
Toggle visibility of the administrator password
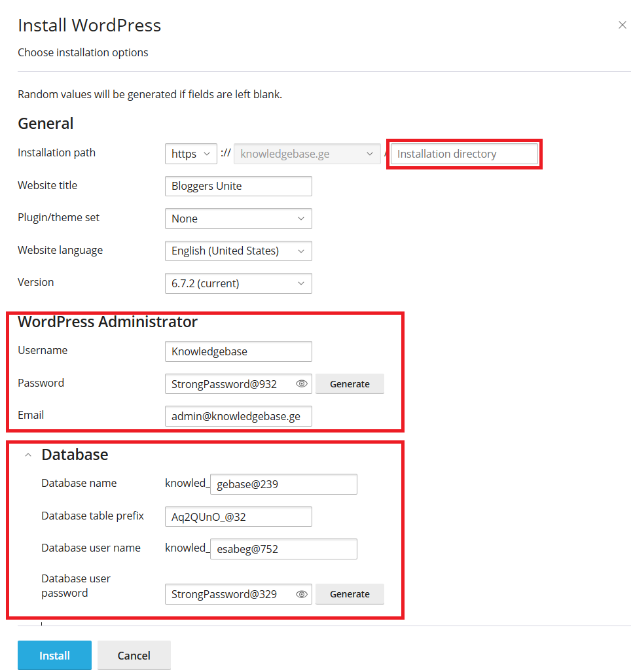point(302,384)
